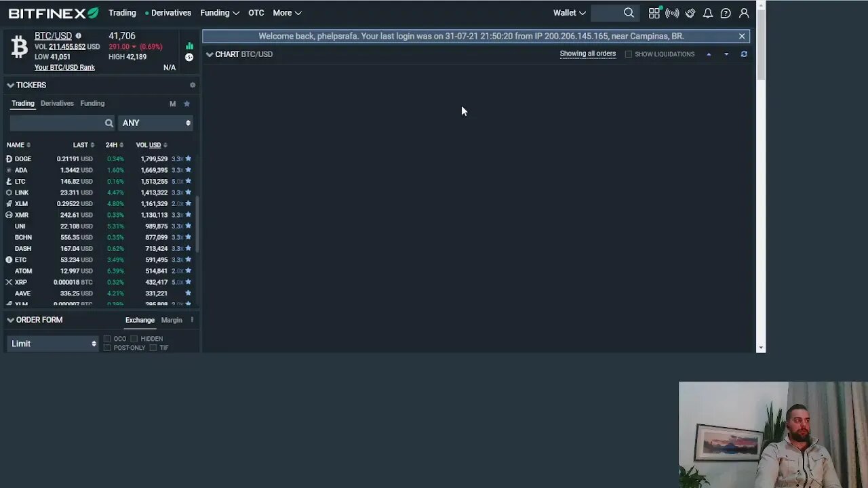
Task: Sort tickers by 24H column
Action: 114,145
